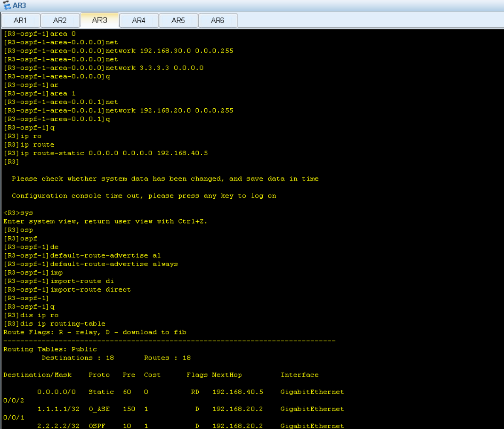Click the 'network 192.168.30.0 0.0.0.255' command line
Screen dimensions: 504x429
coord(118,51)
